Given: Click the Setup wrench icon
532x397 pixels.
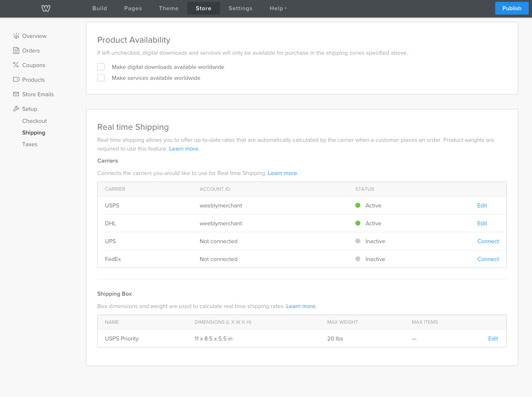Looking at the screenshot, I should pos(16,109).
